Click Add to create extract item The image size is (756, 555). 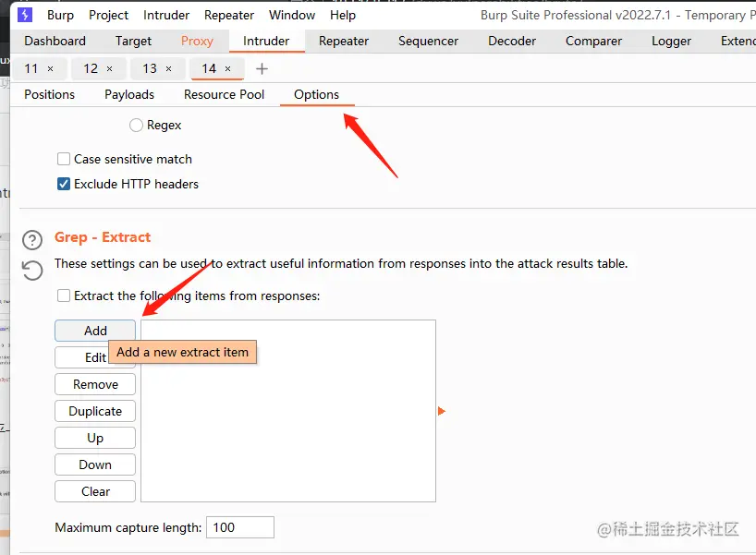click(x=95, y=331)
